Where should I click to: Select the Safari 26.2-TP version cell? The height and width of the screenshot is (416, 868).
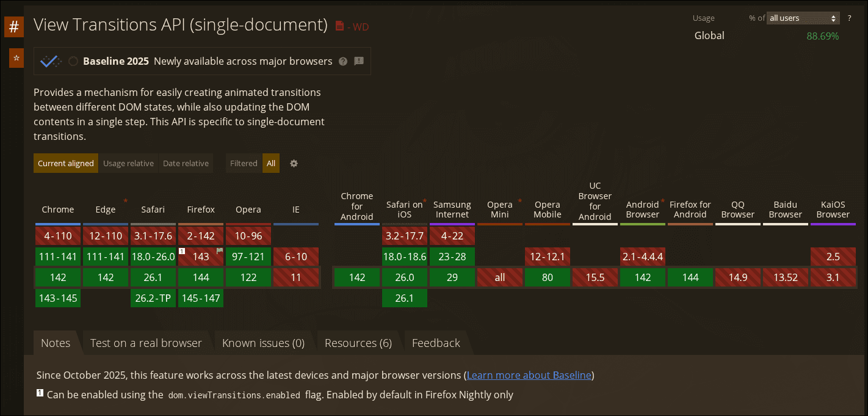pos(153,298)
